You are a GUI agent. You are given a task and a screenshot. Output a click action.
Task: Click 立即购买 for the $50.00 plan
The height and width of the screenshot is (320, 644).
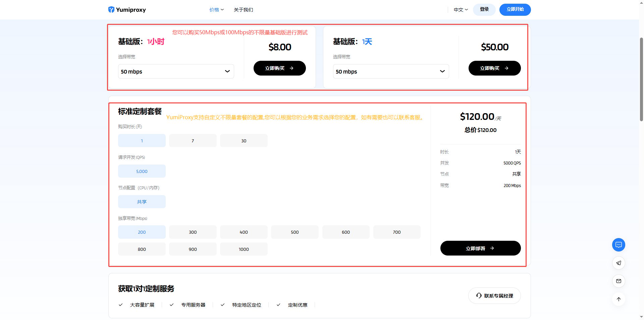click(494, 68)
